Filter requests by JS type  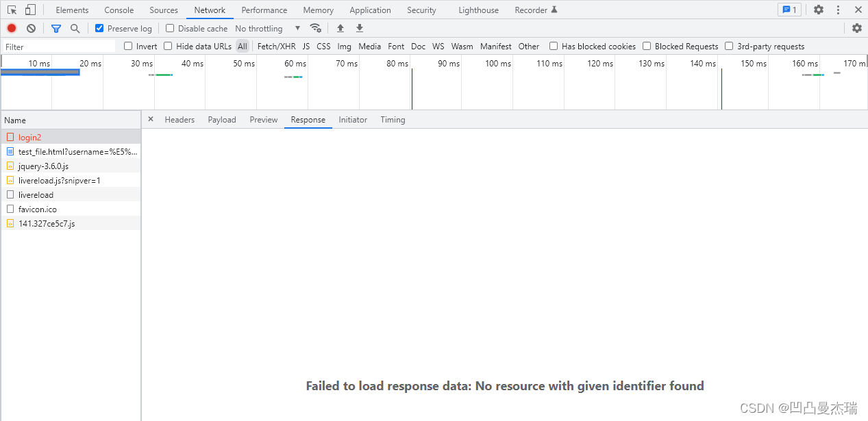click(306, 47)
